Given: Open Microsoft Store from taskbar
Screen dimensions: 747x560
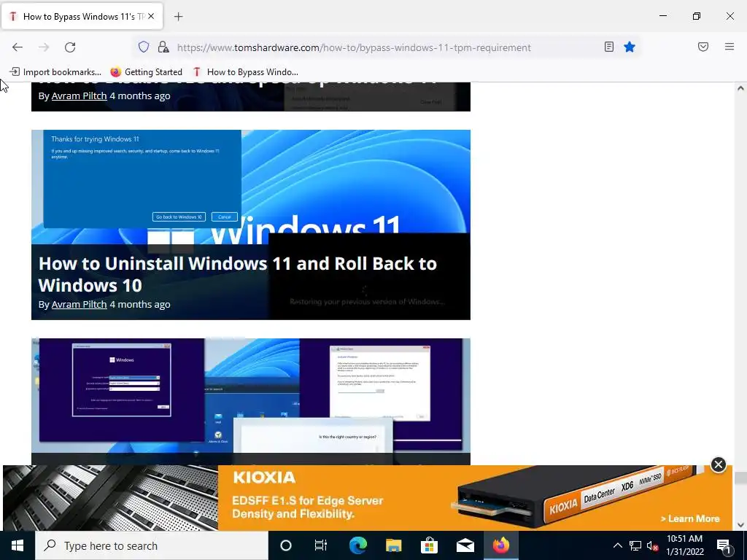Looking at the screenshot, I should tap(429, 545).
